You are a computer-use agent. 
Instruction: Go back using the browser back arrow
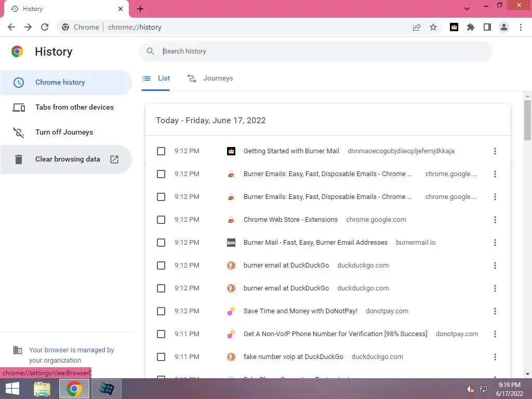point(11,27)
